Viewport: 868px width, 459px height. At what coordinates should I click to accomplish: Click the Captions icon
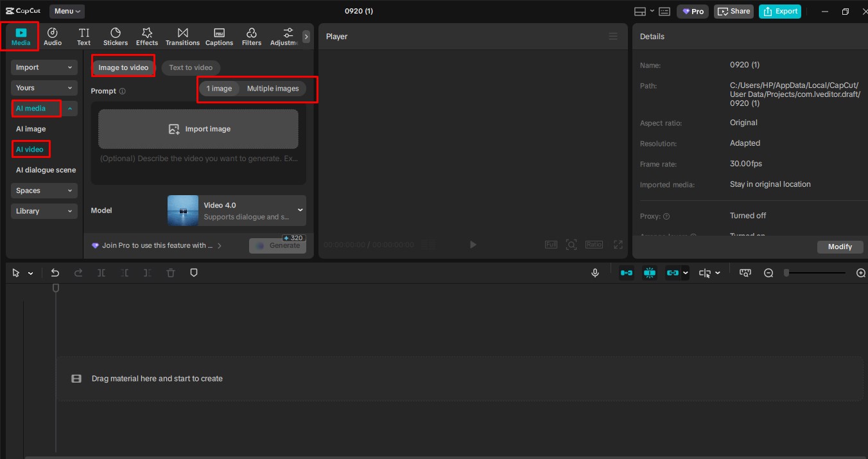(219, 35)
